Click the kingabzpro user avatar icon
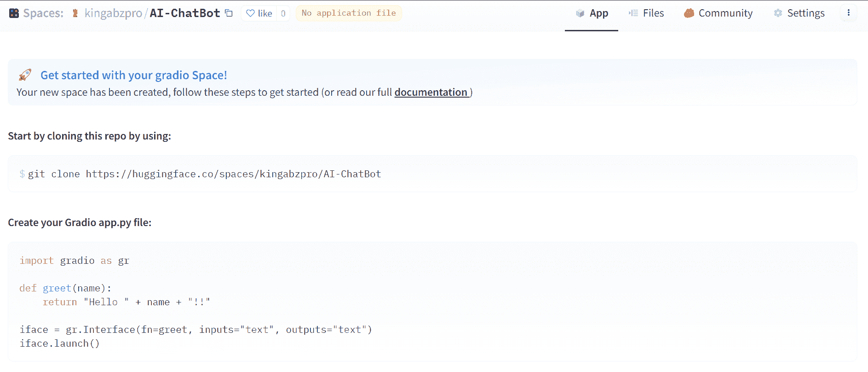Image resolution: width=868 pixels, height=372 pixels. pos(75,13)
